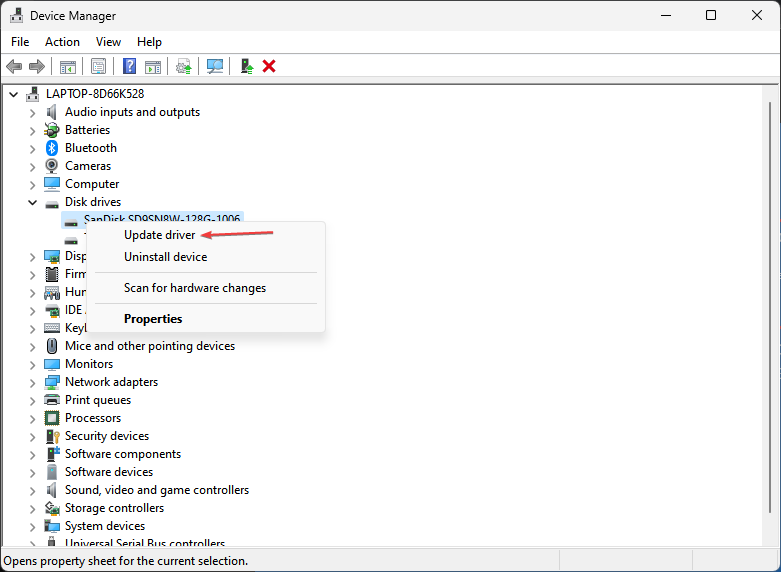Viewport: 781px width, 572px height.
Task: Click the Bluetooth device category icon
Action: point(52,148)
